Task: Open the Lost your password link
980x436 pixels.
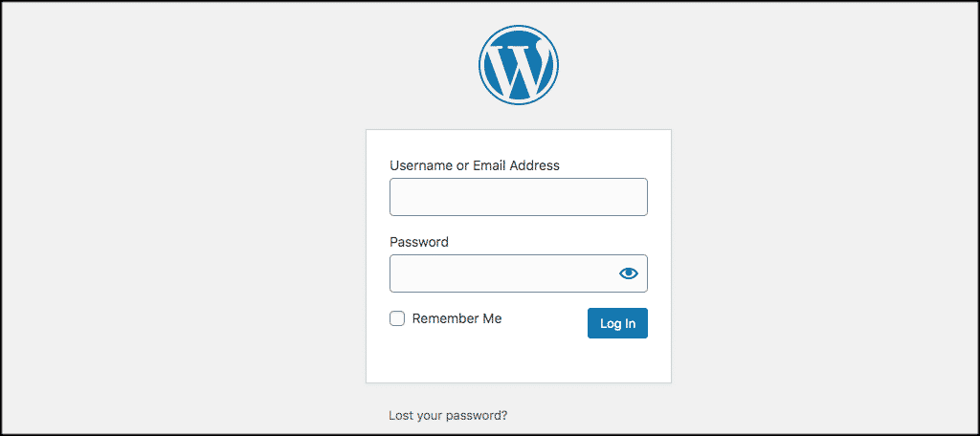Action: click(448, 415)
